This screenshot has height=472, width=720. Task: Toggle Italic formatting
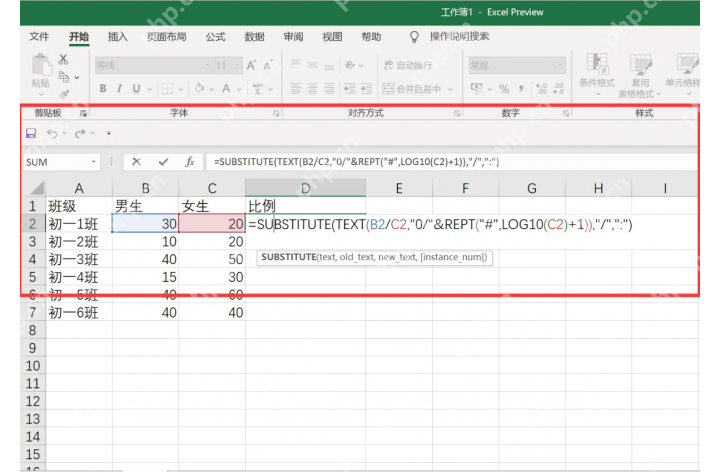tap(119, 89)
